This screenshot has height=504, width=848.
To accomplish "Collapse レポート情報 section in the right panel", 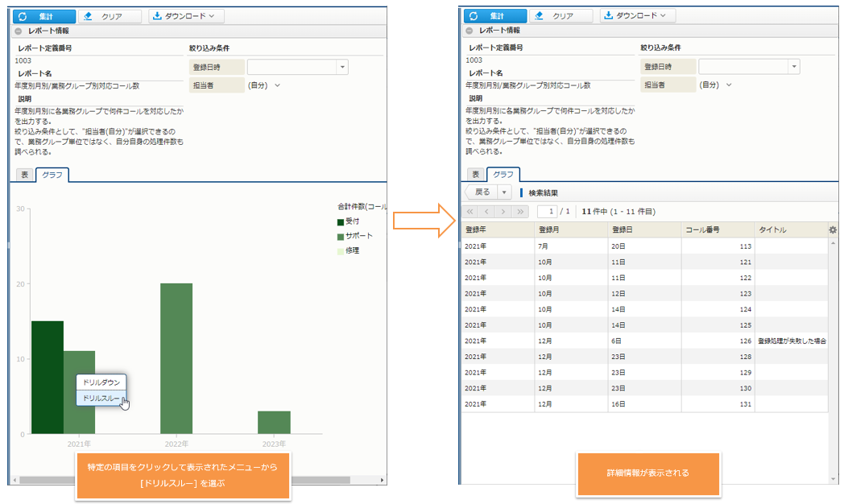I will pyautogui.click(x=470, y=31).
